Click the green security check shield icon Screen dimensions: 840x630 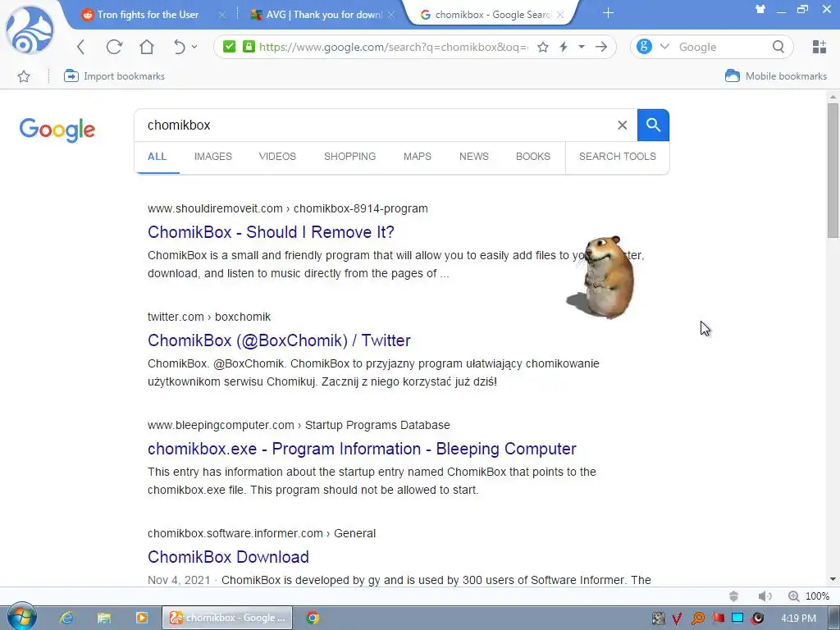(230, 47)
